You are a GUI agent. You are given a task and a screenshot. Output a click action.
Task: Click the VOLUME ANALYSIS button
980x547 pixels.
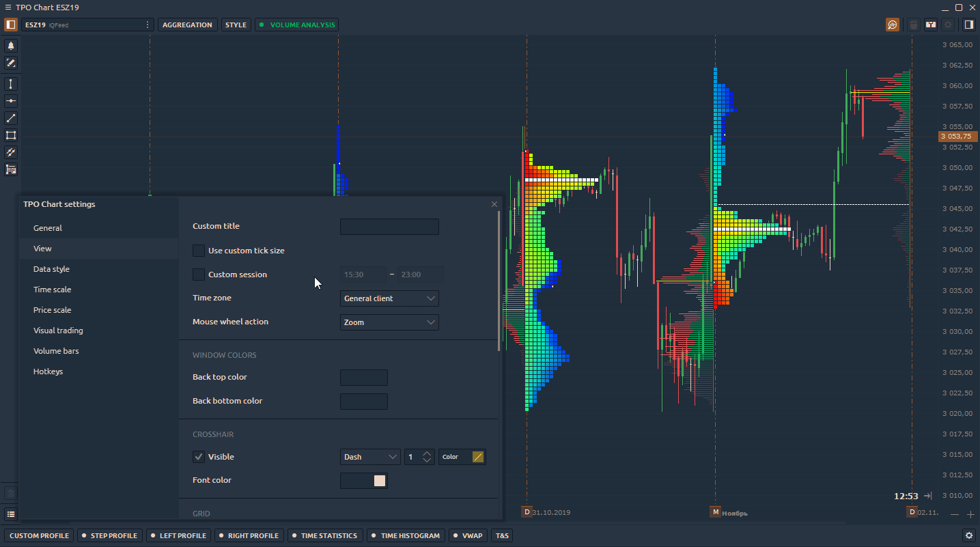pos(296,25)
